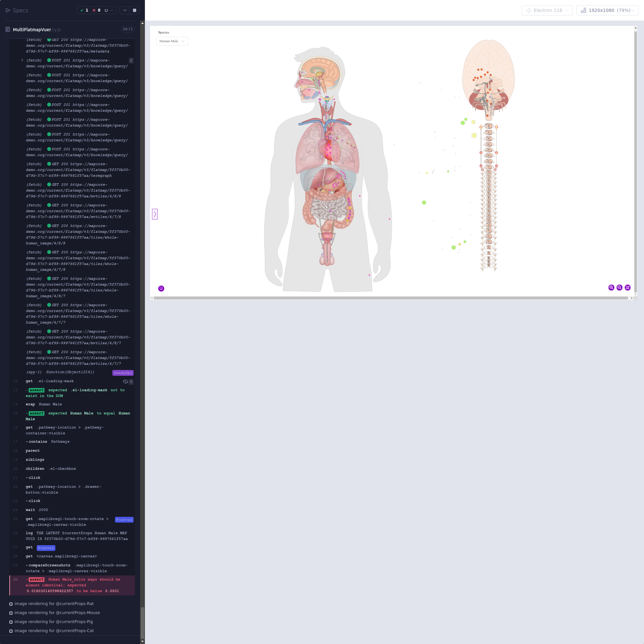Select the image rendering for @currentProps-Cat test

point(54,631)
